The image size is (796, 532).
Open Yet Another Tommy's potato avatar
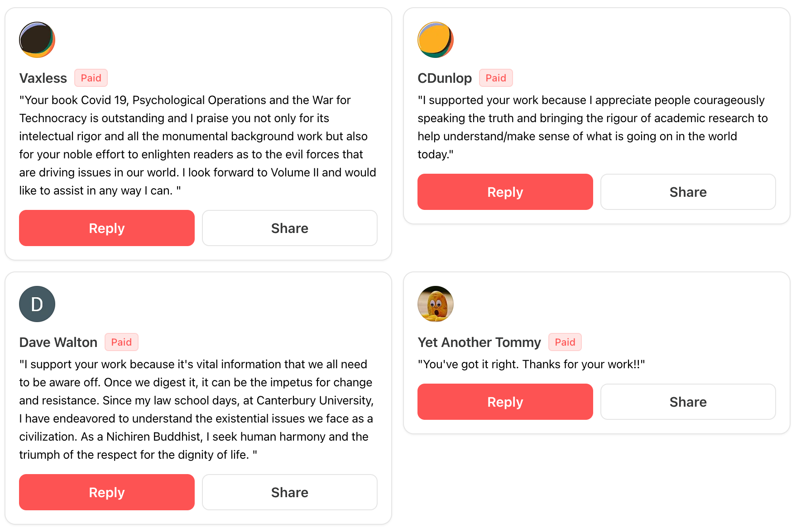(x=435, y=304)
